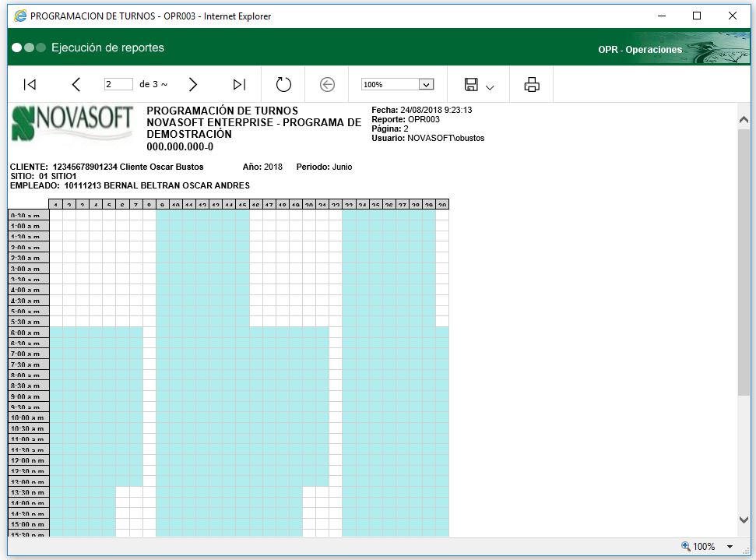Image resolution: width=756 pixels, height=560 pixels.
Task: Go back to parent report
Action: pyautogui.click(x=327, y=84)
